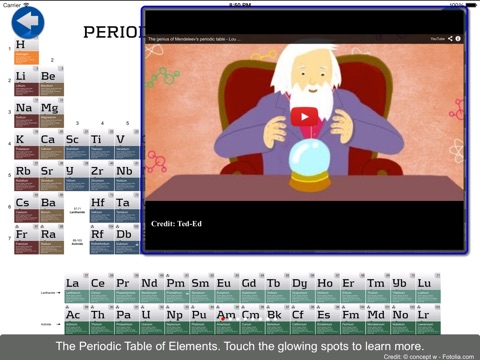The height and width of the screenshot is (360, 480).
Task: Tap the Zirconium (Zr) element
Action: (102, 176)
